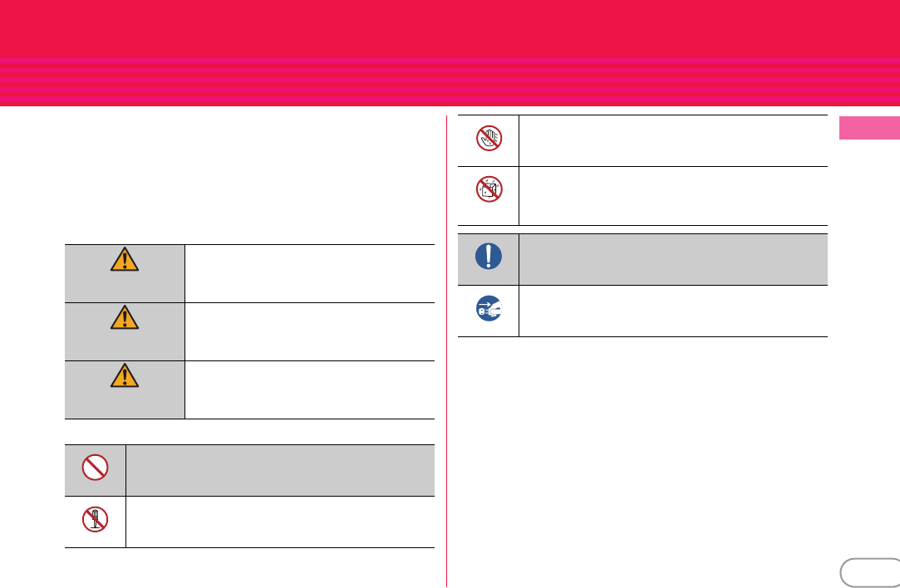Click blank cell next to unplug icon
The image size is (900, 588).
(673, 311)
